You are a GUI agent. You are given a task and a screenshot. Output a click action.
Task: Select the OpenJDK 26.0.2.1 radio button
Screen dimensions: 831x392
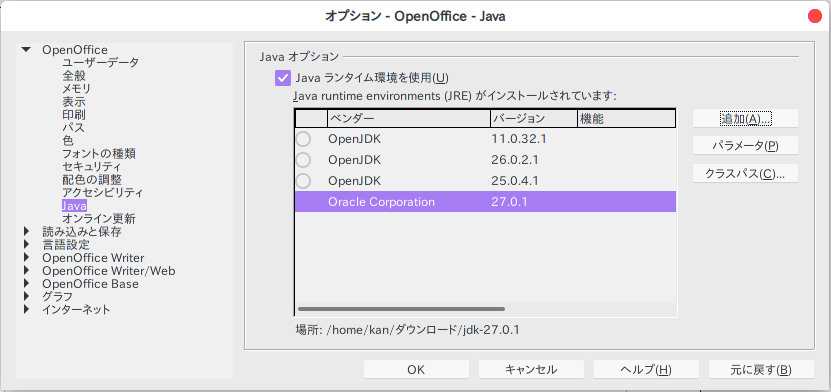pyautogui.click(x=303, y=160)
